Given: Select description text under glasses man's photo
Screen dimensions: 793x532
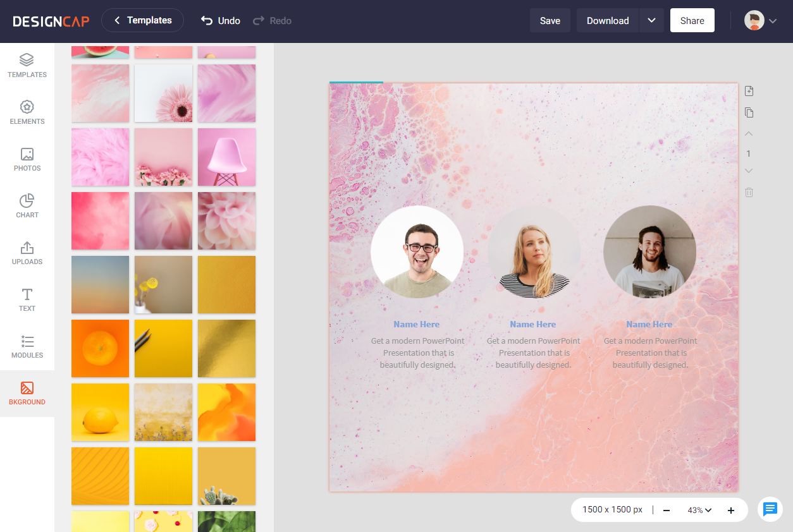Looking at the screenshot, I should click(x=417, y=353).
